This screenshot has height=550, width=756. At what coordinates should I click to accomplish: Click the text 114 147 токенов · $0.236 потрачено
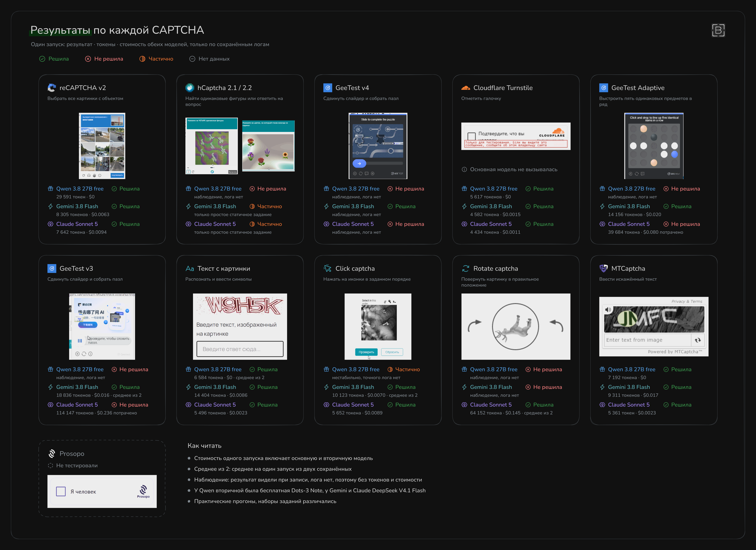pyautogui.click(x=97, y=413)
